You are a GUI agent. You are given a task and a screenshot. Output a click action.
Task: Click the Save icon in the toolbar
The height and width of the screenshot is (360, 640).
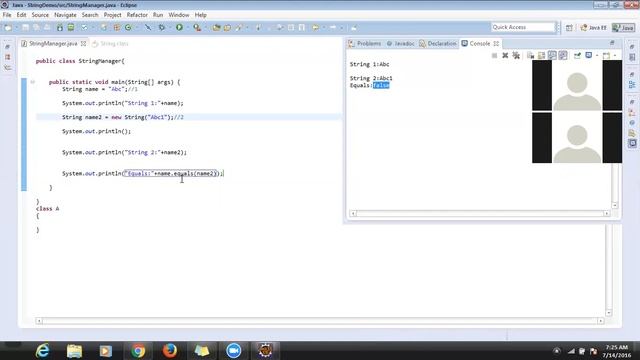click(25, 27)
